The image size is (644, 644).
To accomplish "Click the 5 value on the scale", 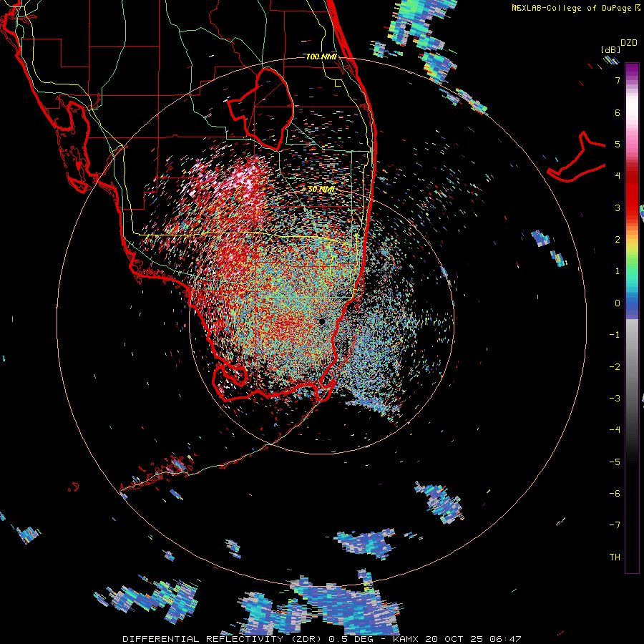I will (618, 144).
